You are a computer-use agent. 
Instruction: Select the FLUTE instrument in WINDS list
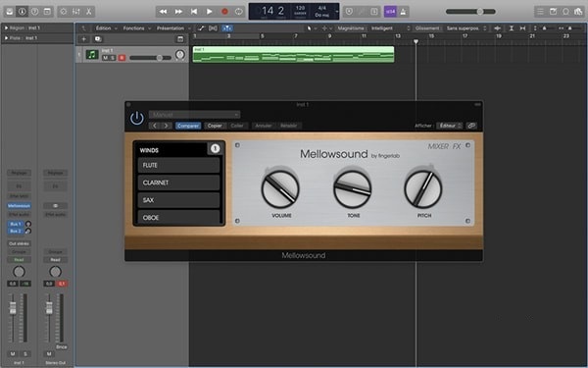click(x=178, y=165)
